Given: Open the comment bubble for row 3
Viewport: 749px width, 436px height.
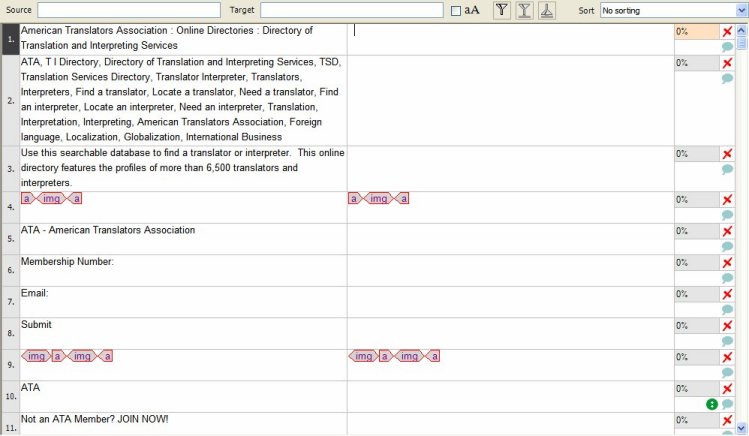Looking at the screenshot, I should (x=727, y=169).
